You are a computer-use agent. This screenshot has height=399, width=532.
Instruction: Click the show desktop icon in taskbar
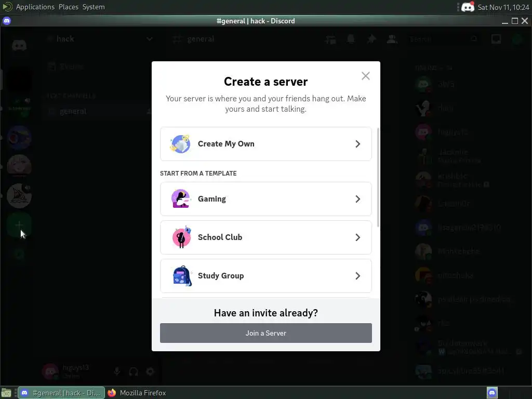click(6, 393)
